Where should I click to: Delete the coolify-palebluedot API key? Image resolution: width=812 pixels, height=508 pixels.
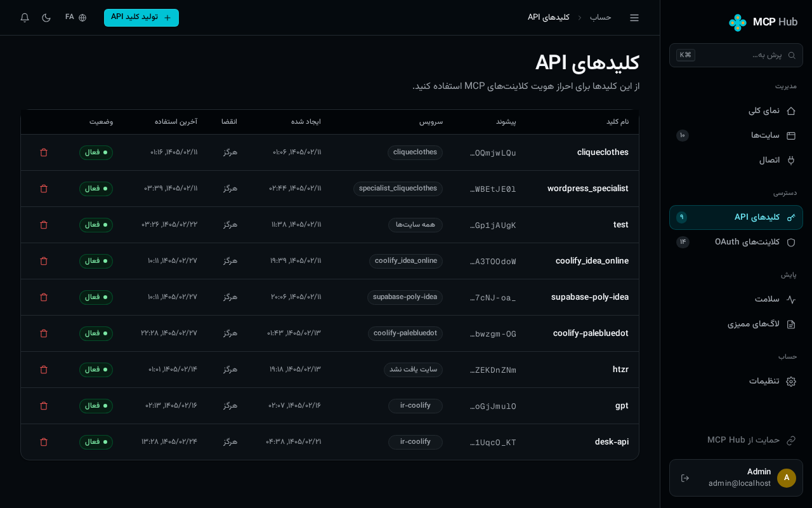(44, 333)
